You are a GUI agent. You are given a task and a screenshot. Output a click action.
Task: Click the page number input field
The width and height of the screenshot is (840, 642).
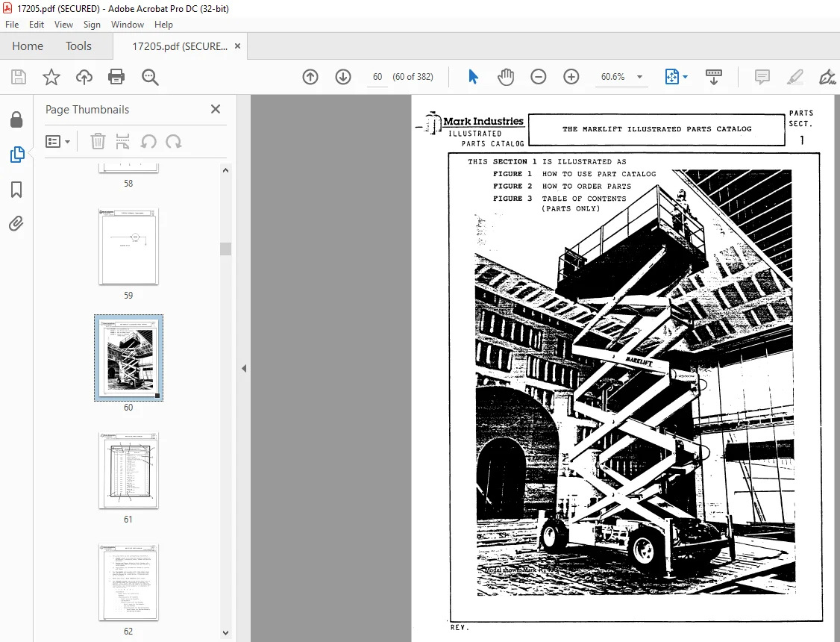click(x=377, y=77)
